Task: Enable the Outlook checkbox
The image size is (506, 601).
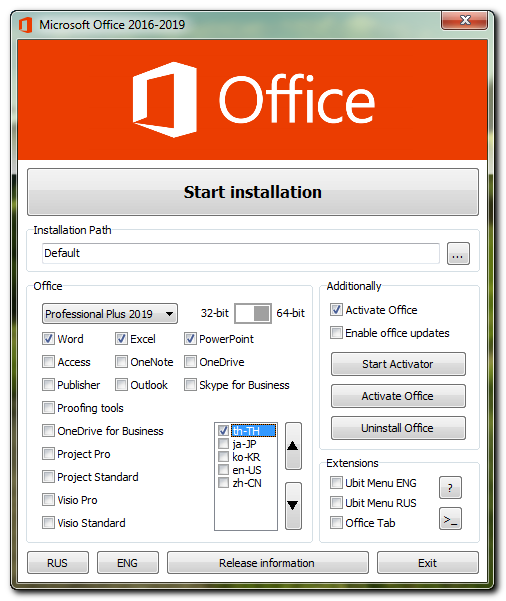Action: pos(121,384)
